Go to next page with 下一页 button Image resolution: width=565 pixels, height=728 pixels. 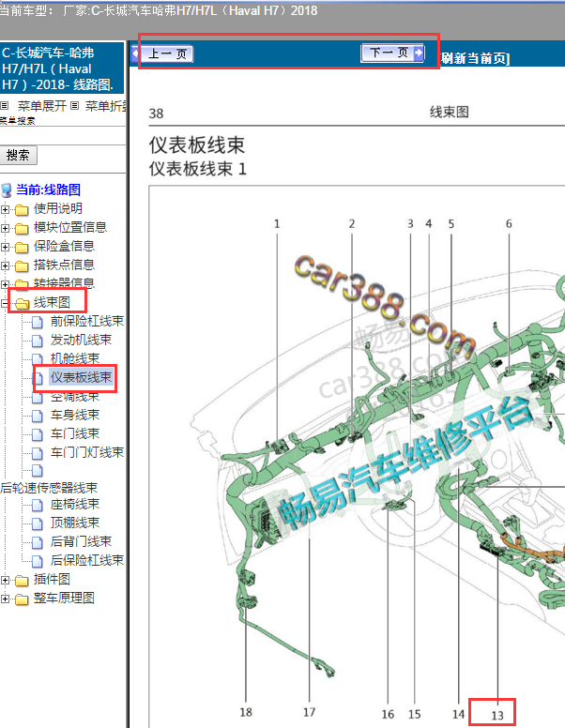point(392,53)
